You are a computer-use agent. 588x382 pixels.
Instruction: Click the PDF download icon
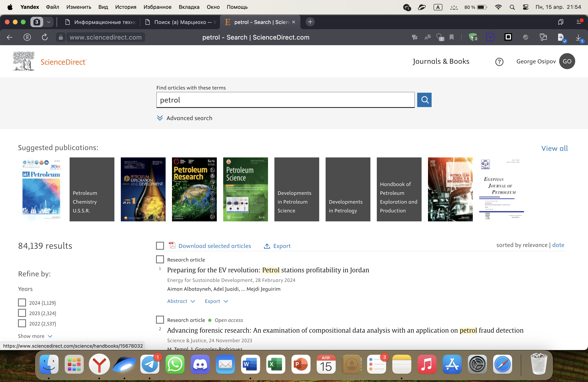pos(172,245)
